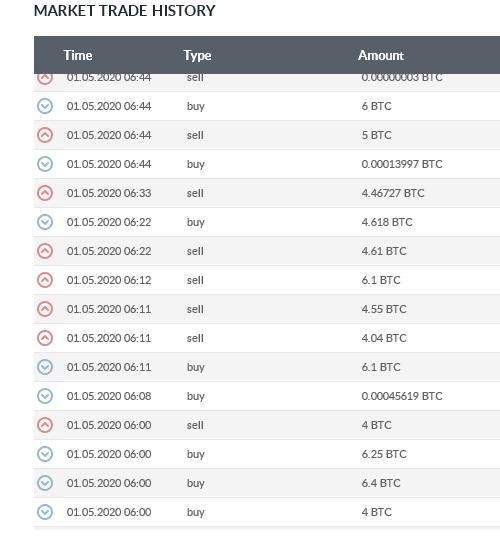Click red sell icon at 06:33 trade
This screenshot has width=500, height=549.
[45, 193]
